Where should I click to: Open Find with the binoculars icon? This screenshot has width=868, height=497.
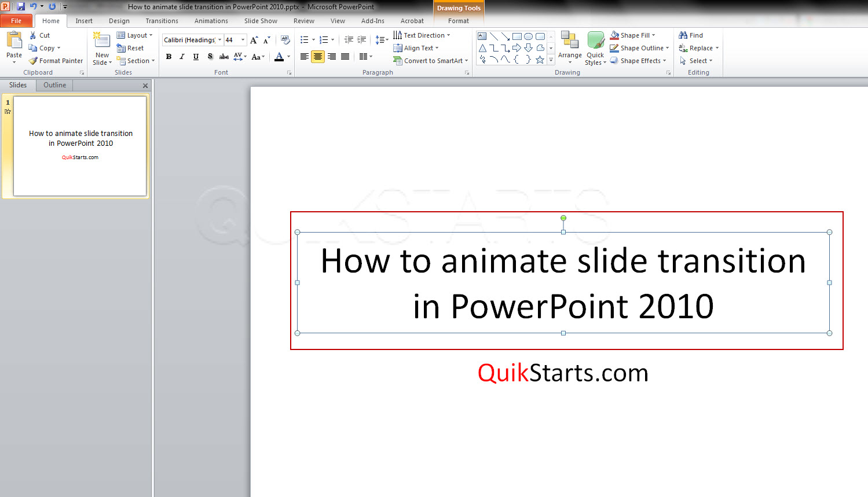click(x=691, y=35)
